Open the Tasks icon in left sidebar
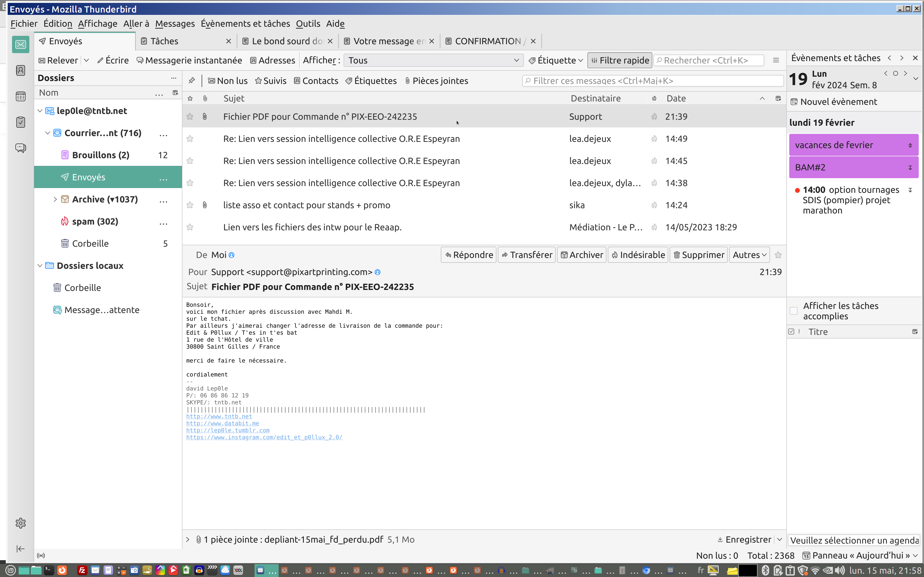 pos(21,122)
